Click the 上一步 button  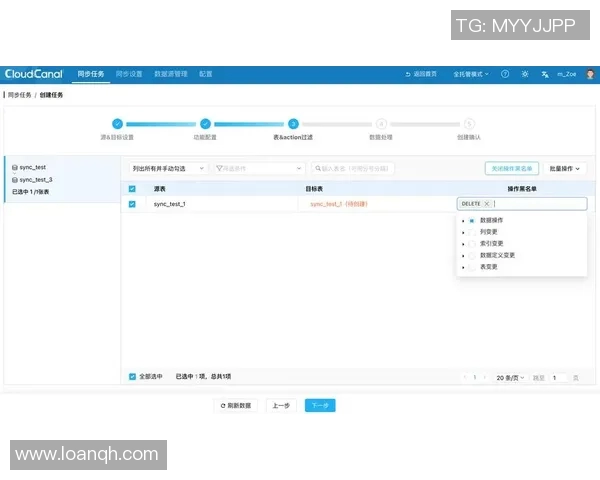click(x=281, y=405)
